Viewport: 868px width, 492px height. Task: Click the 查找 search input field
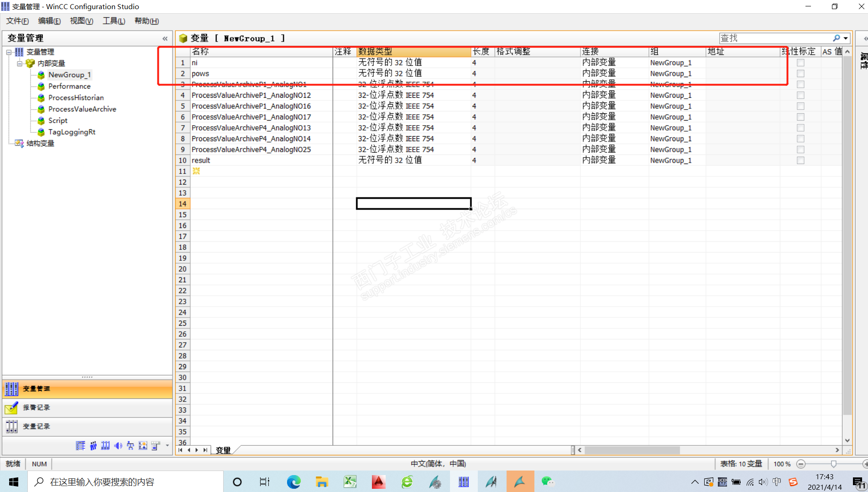click(775, 38)
